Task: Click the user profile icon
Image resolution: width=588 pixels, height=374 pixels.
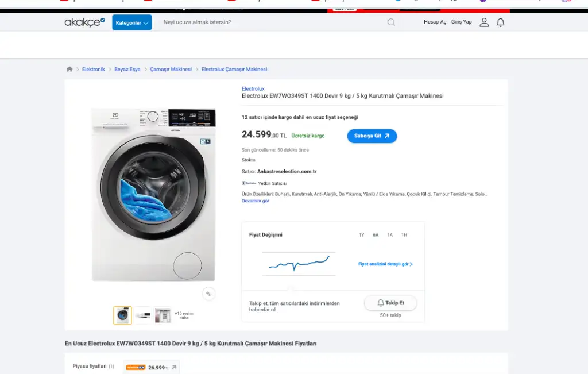Action: click(x=484, y=22)
